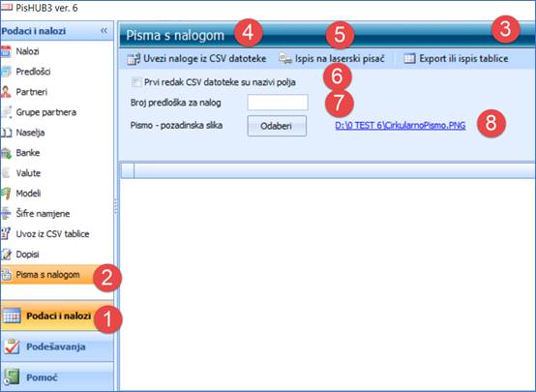536x392 pixels.
Task: Open the Dopisi section
Action: (x=27, y=255)
